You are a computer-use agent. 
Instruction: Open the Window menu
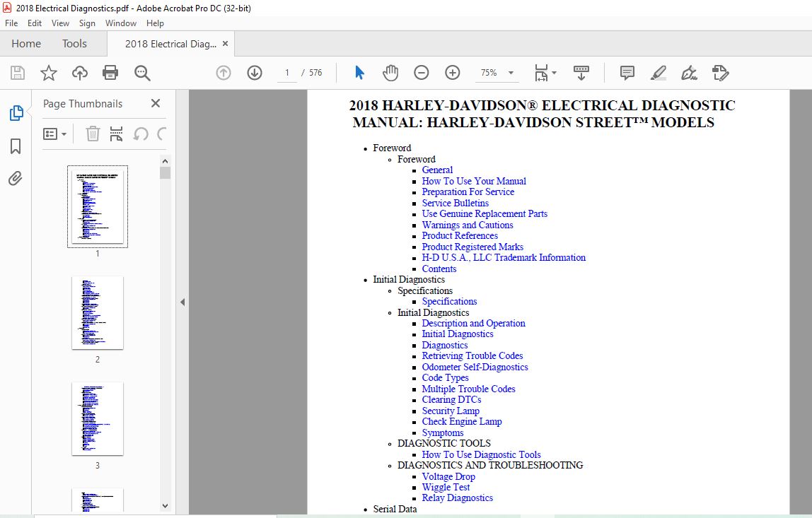(121, 23)
